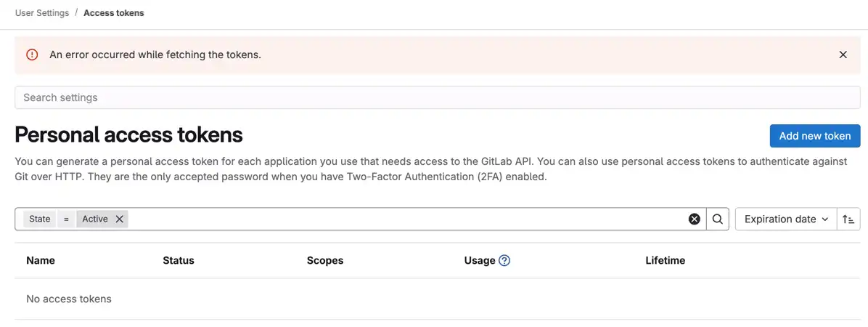Run the token filter search magnifier
The image size is (868, 327).
(717, 219)
